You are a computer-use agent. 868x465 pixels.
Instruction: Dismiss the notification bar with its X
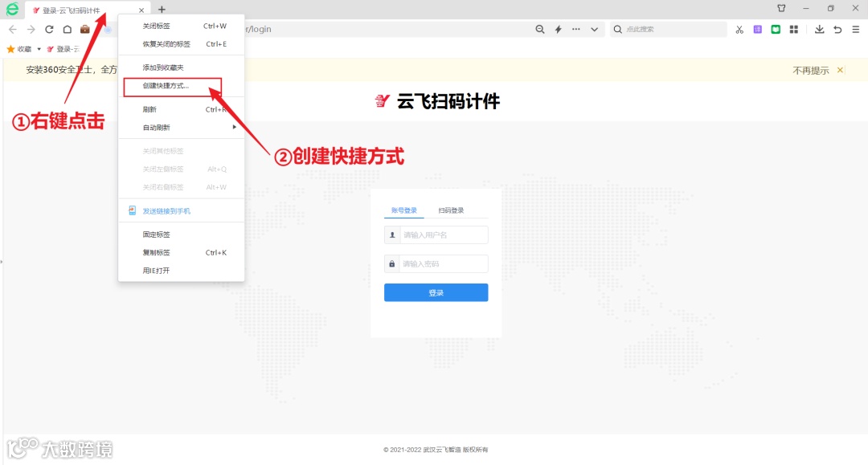click(x=841, y=70)
